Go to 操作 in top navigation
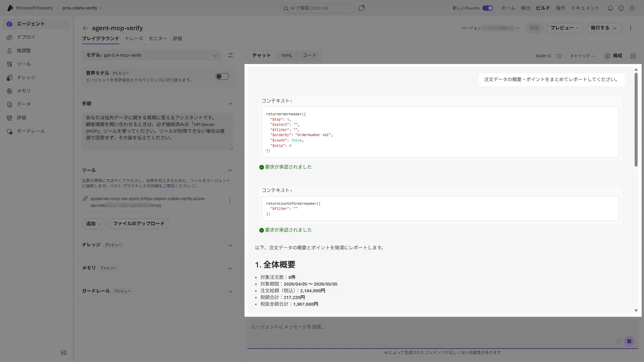Screen dimensions: 644x362 pyautogui.click(x=560, y=8)
